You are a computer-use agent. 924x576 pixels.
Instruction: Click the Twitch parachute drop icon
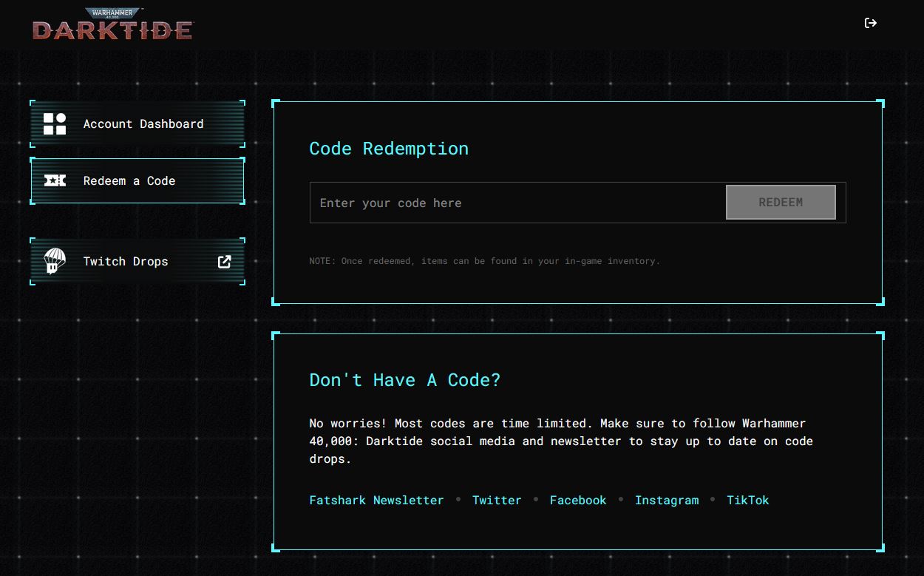tap(55, 261)
